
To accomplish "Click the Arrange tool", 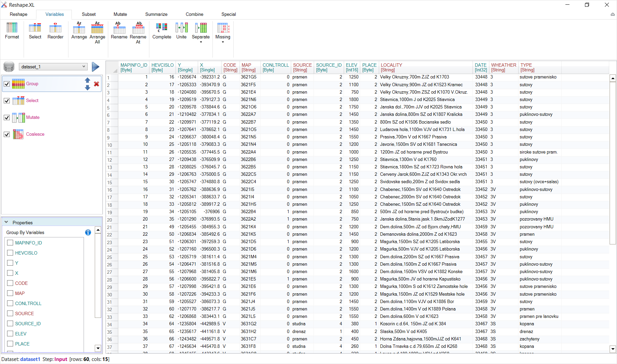I will click(x=79, y=31).
